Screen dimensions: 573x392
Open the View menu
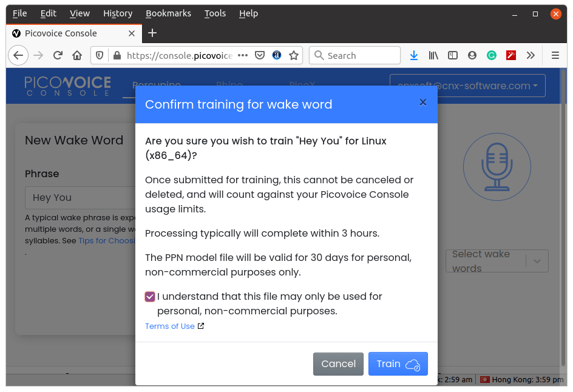[x=80, y=13]
